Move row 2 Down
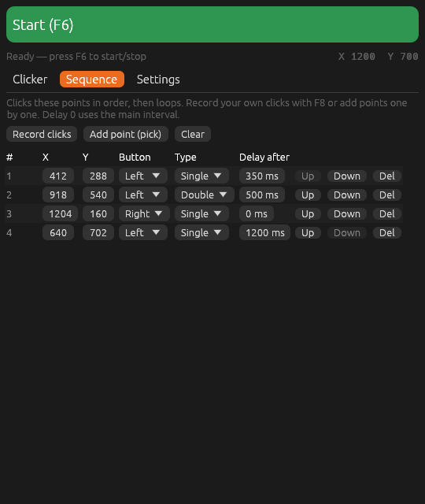425x504 pixels. click(347, 195)
